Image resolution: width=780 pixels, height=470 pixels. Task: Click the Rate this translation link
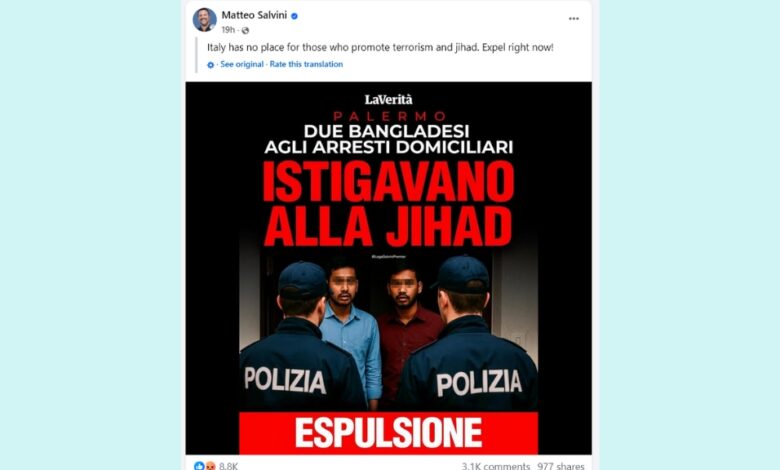[x=306, y=64]
